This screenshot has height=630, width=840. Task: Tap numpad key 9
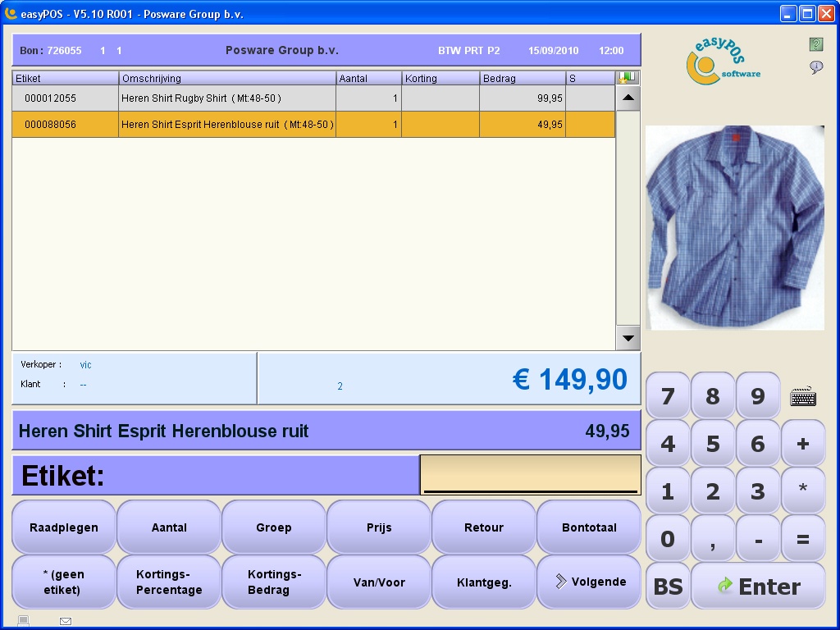click(x=757, y=396)
